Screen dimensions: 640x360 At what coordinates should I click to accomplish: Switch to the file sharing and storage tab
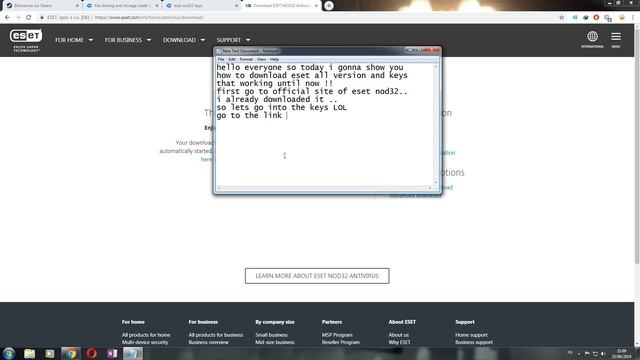pyautogui.click(x=122, y=6)
